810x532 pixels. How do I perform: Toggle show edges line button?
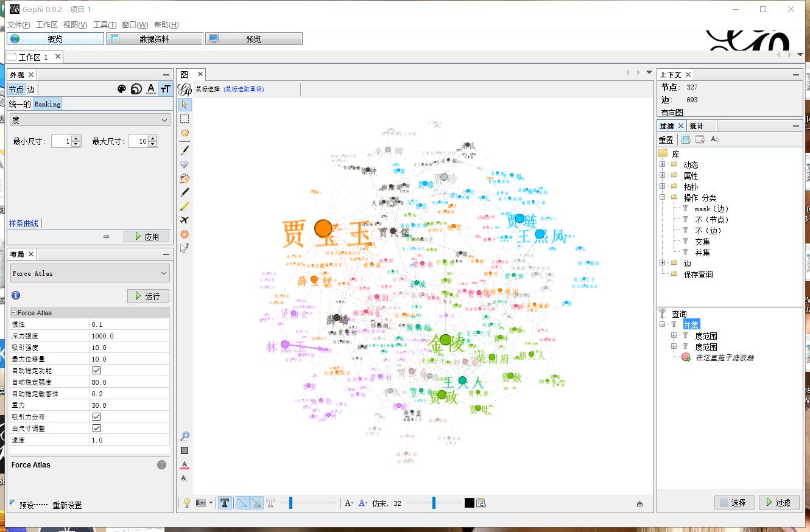pyautogui.click(x=242, y=503)
